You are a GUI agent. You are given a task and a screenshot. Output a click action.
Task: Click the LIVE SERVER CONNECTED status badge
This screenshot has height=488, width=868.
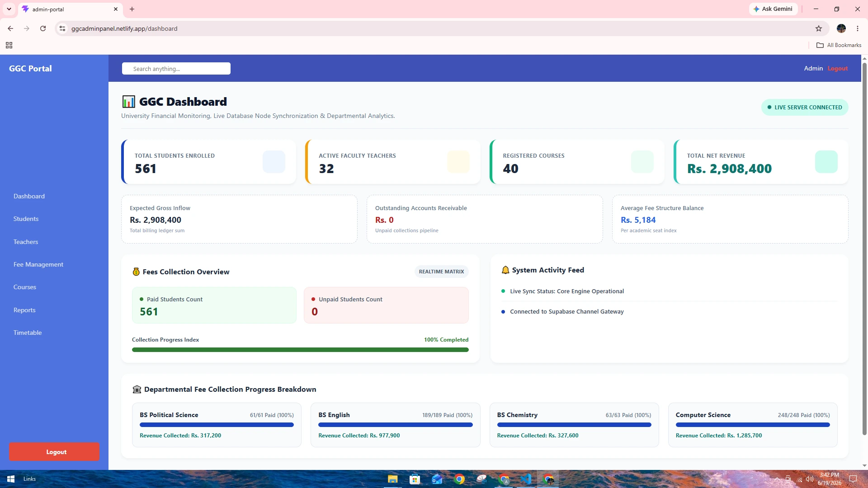pos(805,107)
